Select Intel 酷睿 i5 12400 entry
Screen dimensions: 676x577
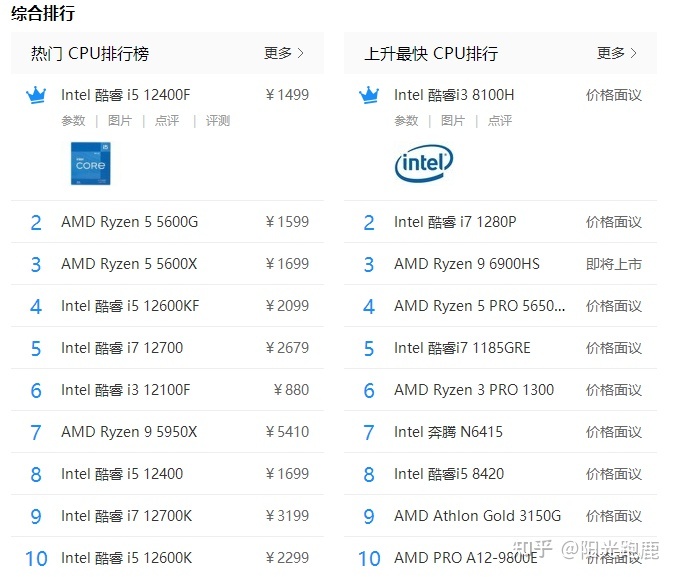pos(122,474)
